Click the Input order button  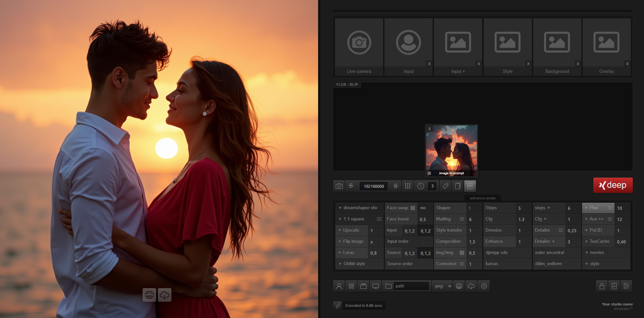tap(409, 241)
